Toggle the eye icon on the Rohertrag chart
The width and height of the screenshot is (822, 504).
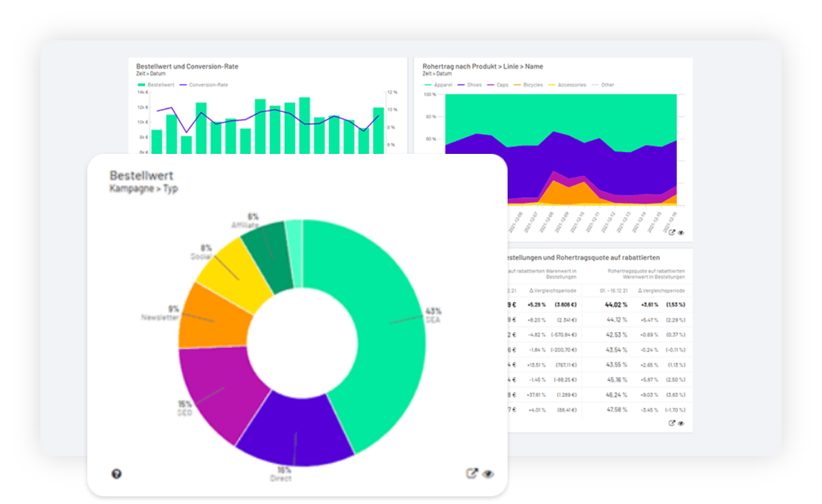(681, 233)
